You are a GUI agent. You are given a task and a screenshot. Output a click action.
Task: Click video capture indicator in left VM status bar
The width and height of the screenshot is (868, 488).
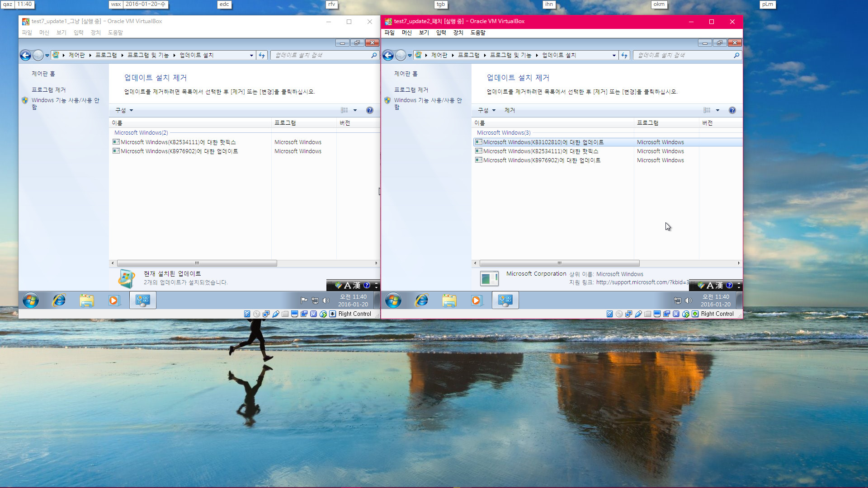(x=304, y=314)
